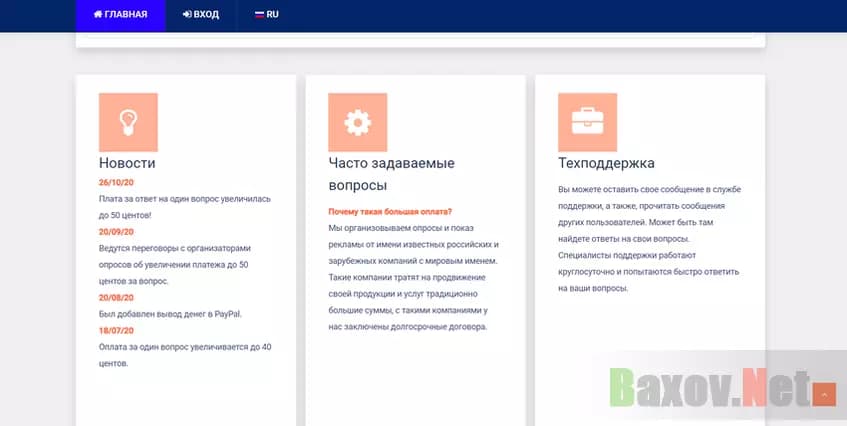This screenshot has width=847, height=426.
Task: Click the gear icon above FAQ section
Action: (x=358, y=122)
